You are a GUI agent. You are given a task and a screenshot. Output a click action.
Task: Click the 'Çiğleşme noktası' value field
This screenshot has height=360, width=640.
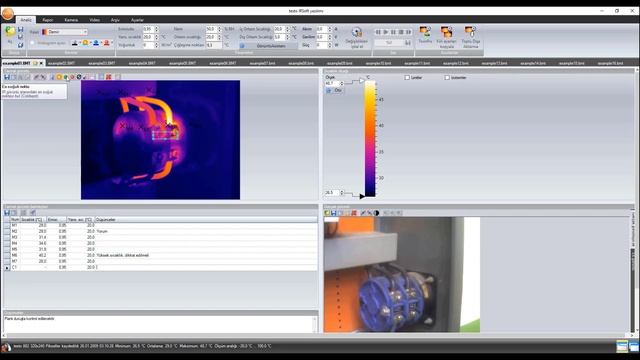point(214,45)
